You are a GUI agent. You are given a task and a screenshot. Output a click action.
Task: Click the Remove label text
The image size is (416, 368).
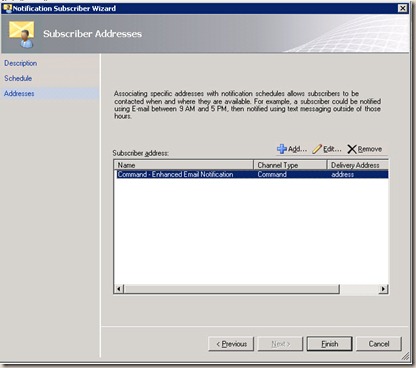370,149
